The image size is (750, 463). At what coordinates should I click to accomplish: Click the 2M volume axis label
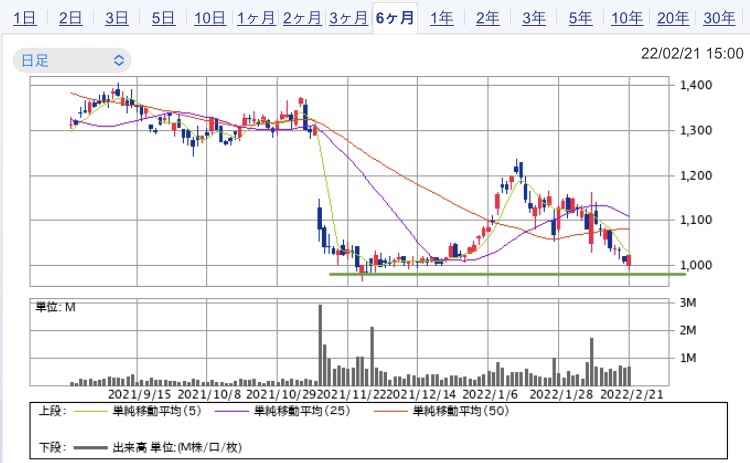click(x=688, y=330)
